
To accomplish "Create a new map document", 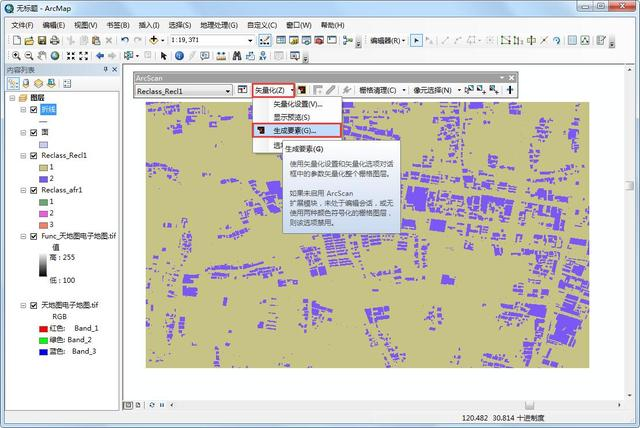I will point(17,40).
